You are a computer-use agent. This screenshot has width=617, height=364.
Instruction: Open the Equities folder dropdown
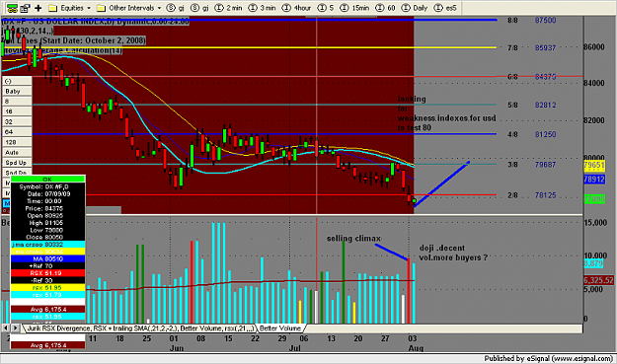(69, 8)
